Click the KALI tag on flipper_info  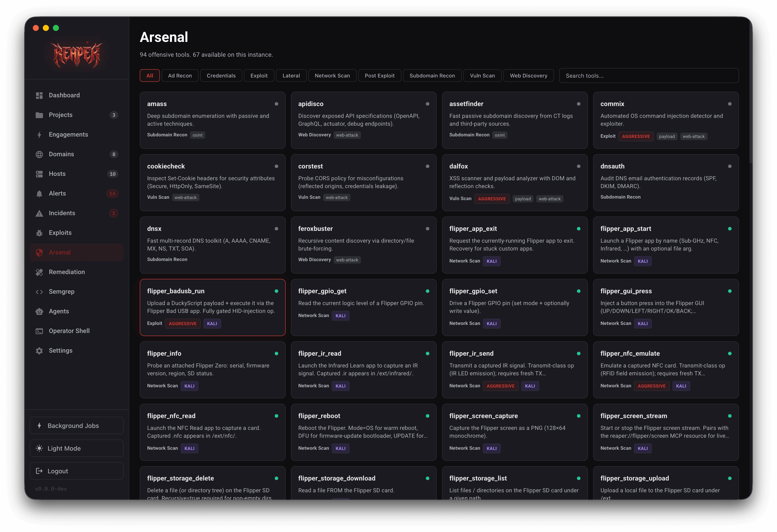[189, 386]
